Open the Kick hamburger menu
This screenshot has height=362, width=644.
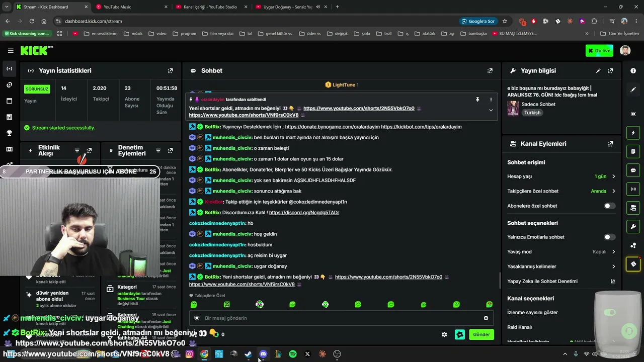(11, 51)
